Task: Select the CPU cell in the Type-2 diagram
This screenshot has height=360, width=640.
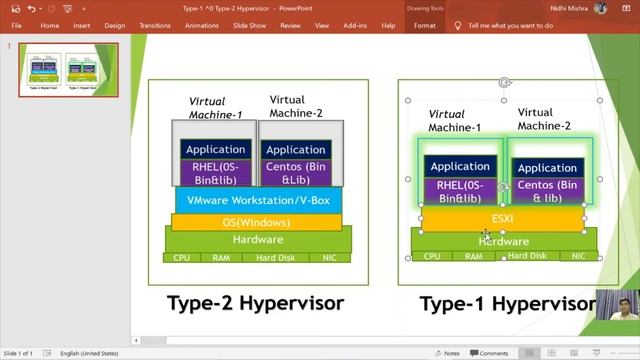Action: (x=182, y=258)
